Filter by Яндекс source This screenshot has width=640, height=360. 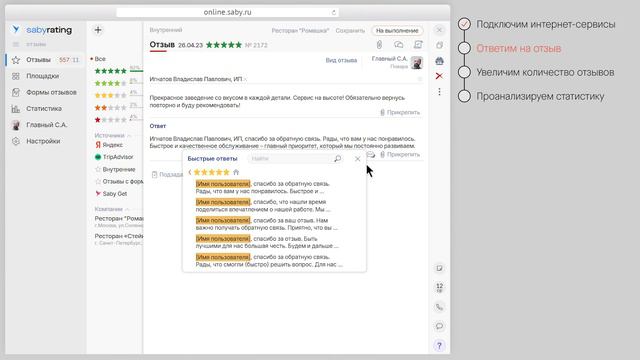(x=109, y=145)
